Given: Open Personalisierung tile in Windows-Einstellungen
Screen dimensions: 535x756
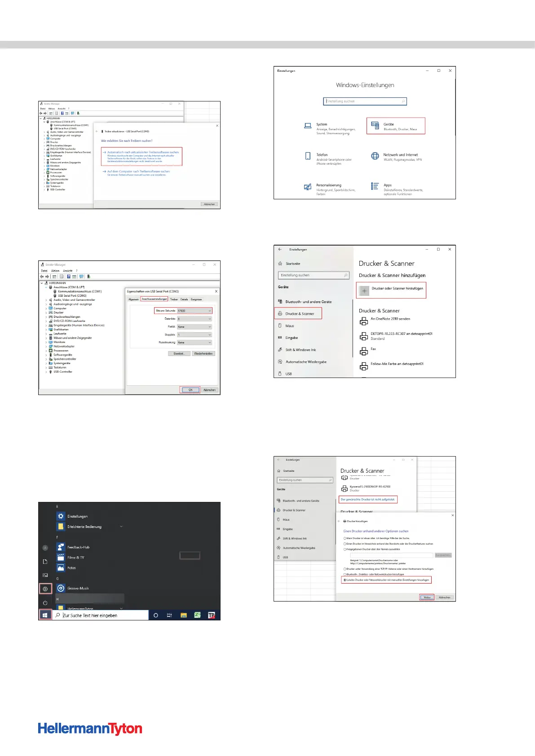Looking at the screenshot, I should [x=330, y=189].
